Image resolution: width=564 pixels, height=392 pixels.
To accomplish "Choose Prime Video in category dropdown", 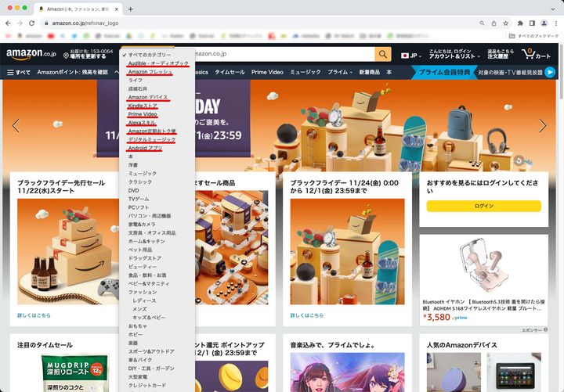I will pos(143,114).
